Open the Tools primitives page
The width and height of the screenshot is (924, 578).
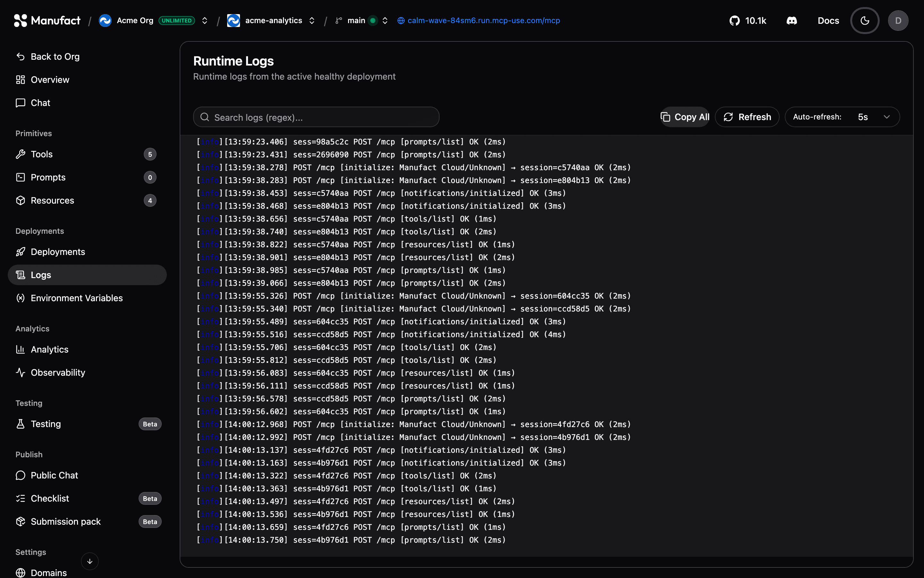point(87,154)
